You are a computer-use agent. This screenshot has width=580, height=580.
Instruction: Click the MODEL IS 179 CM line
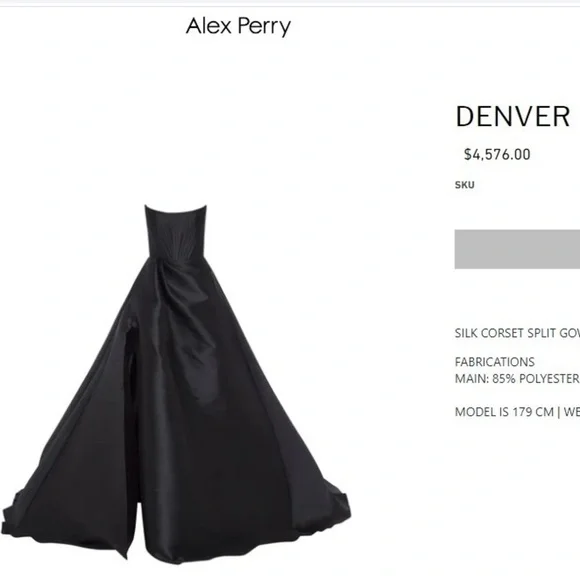pyautogui.click(x=517, y=412)
